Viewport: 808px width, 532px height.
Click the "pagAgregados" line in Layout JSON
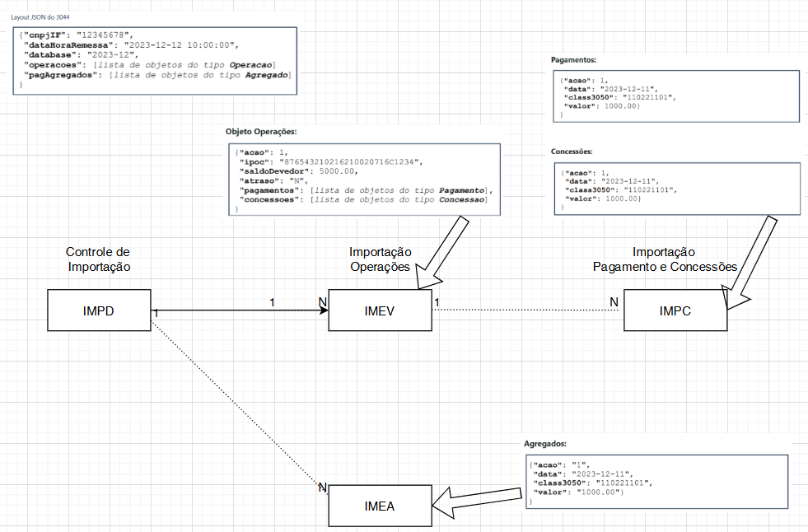pyautogui.click(x=157, y=75)
